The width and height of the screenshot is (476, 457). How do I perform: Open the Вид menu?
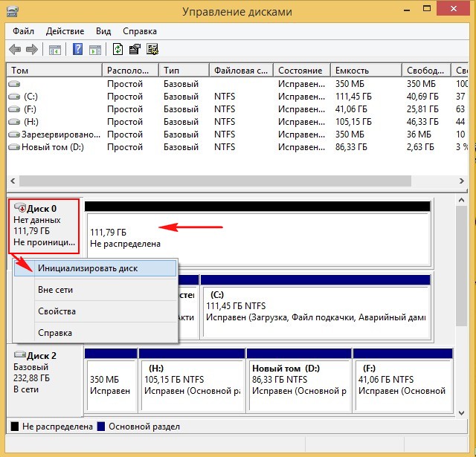(103, 31)
